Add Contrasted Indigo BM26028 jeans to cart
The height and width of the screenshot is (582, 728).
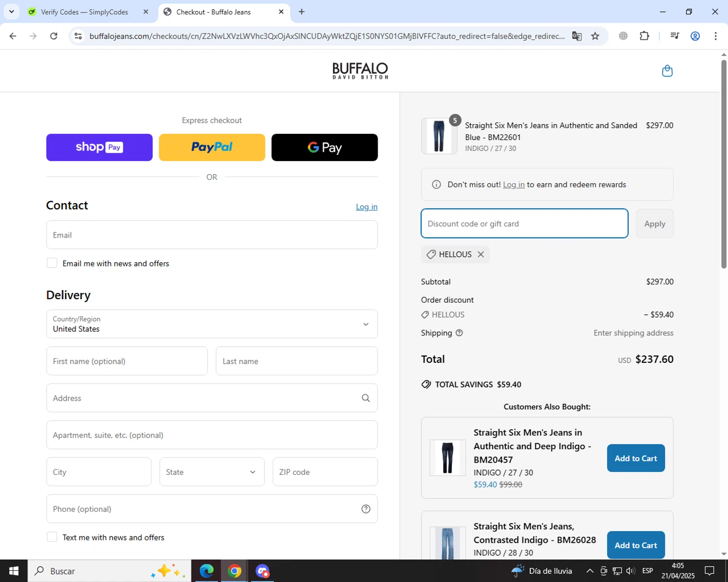(x=636, y=545)
